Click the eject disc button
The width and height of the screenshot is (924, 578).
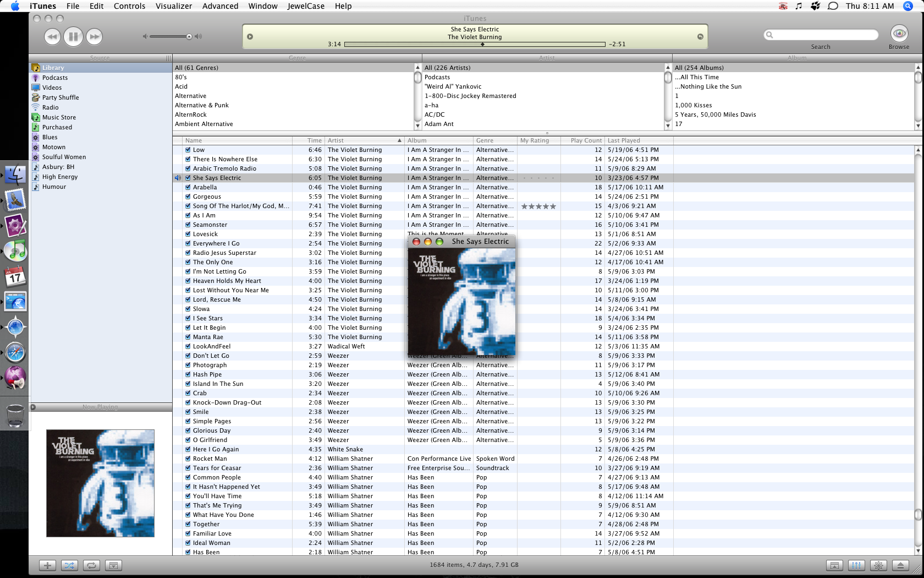(x=900, y=565)
